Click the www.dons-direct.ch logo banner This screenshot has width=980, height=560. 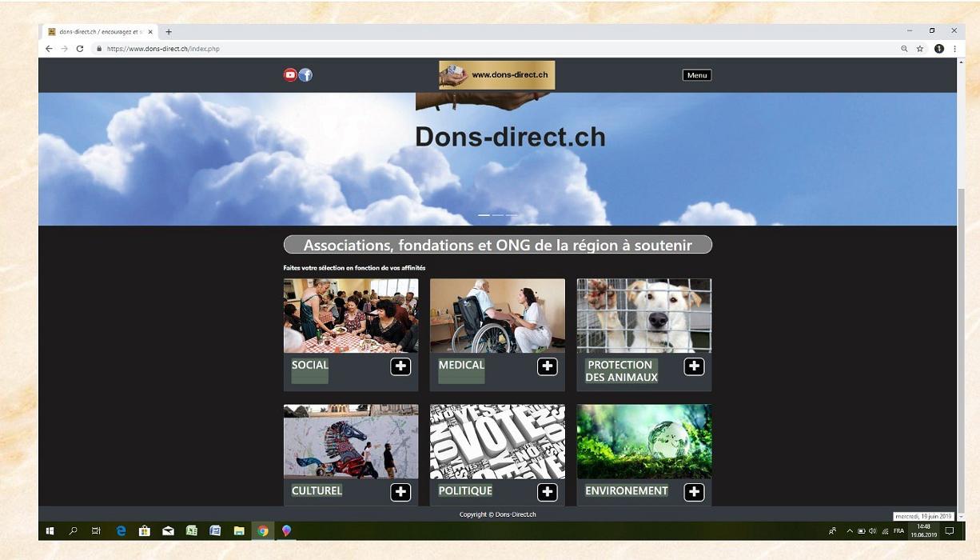click(x=496, y=75)
